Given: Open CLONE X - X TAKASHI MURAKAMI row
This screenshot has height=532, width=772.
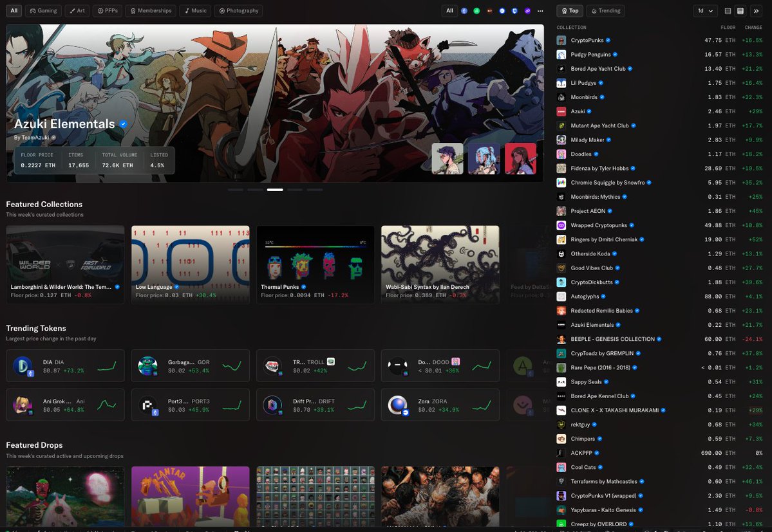Looking at the screenshot, I should [660, 410].
